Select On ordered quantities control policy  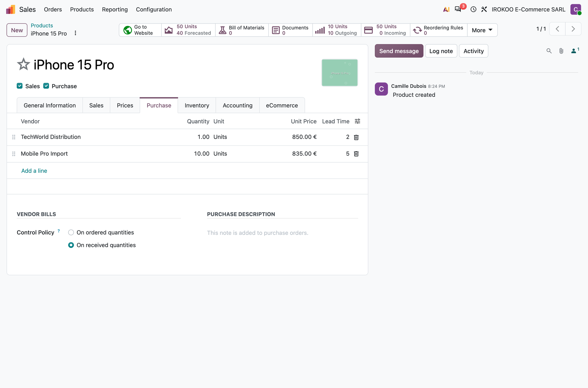pos(71,232)
